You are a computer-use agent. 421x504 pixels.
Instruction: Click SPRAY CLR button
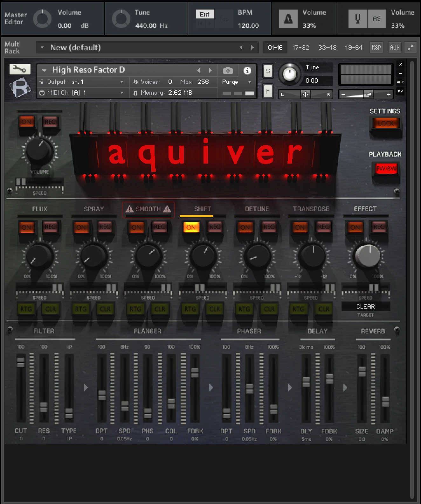(105, 309)
